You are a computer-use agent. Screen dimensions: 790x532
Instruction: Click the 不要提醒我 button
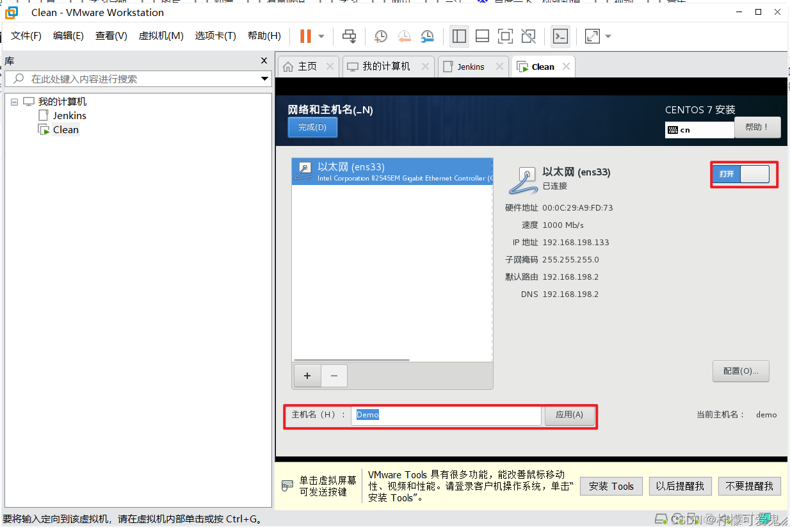click(x=750, y=487)
